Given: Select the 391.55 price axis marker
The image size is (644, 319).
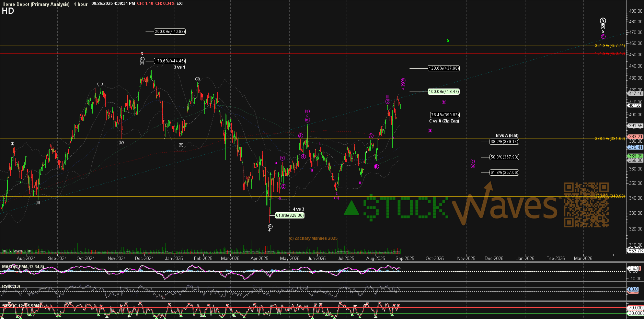Looking at the screenshot, I should point(635,126).
